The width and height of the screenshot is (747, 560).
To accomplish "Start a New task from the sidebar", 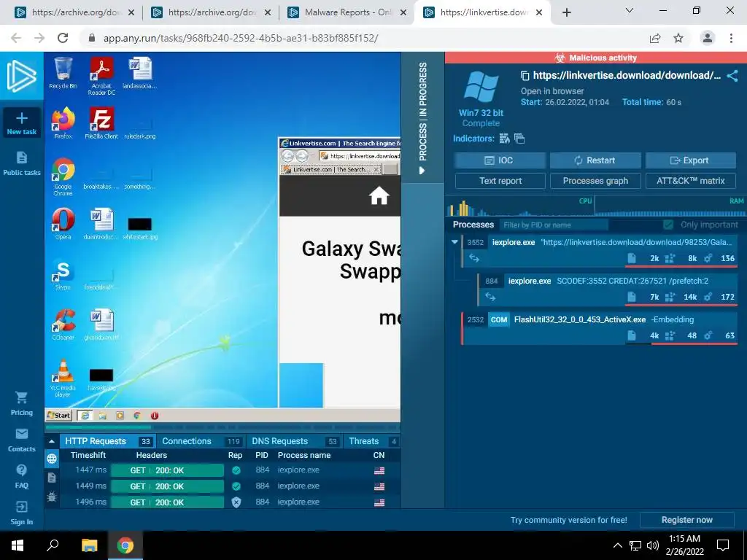I will pos(21,122).
